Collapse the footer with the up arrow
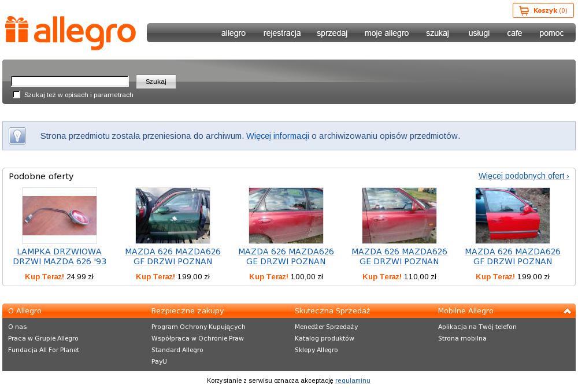The image size is (578, 392). (567, 311)
